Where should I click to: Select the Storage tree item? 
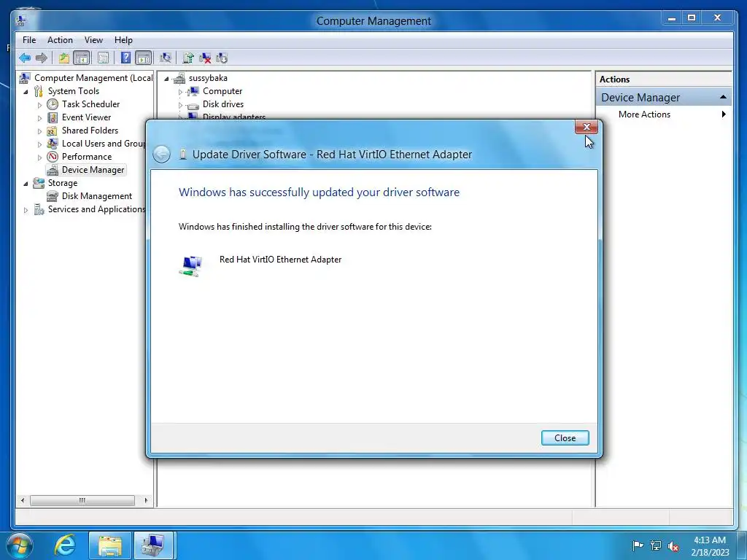pos(63,183)
